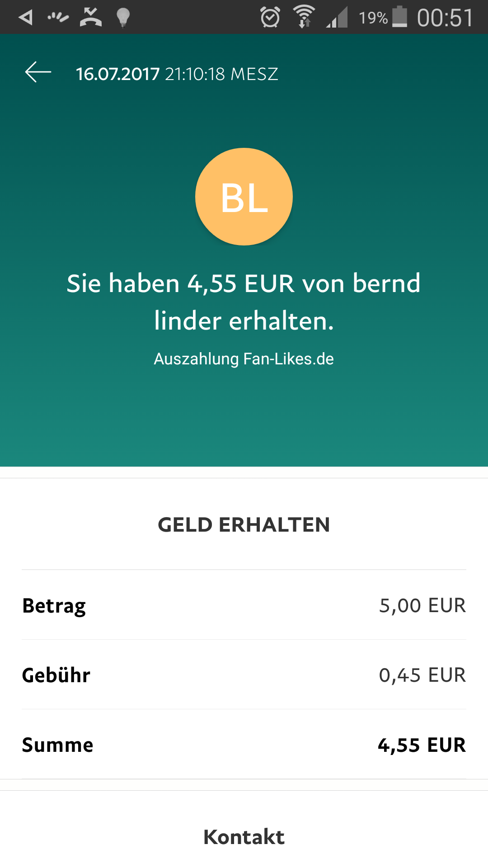Image resolution: width=488 pixels, height=868 pixels.
Task: Tap the missed call notification icon
Action: pos(91,18)
